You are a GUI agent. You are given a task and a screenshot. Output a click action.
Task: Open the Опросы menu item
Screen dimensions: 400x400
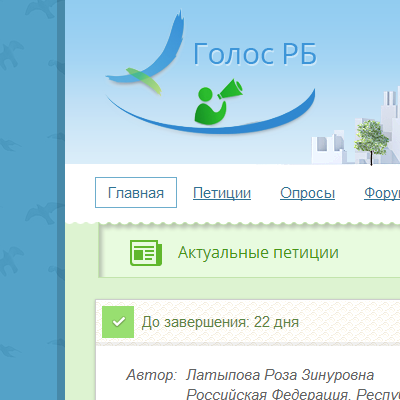tap(307, 193)
